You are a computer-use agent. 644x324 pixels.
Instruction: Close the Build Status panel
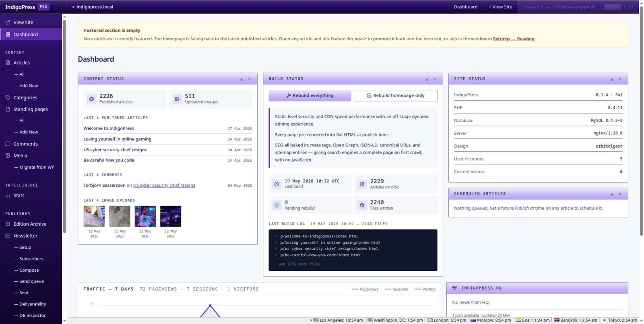pos(435,79)
